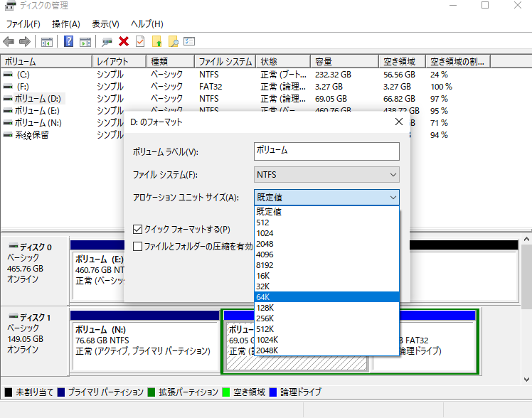Screen dimensions: 532x418
Task: Choose 512K allocation unit size
Action: pyautogui.click(x=326, y=329)
